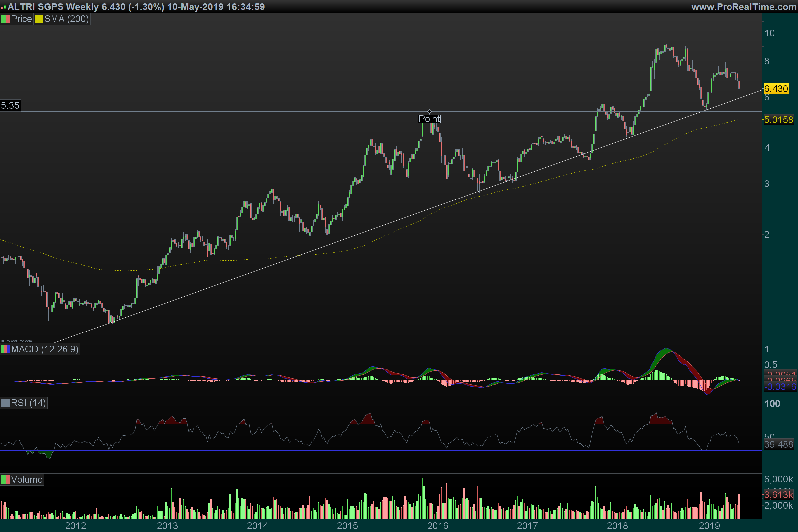Click the 39.488 RSI value tag
The height and width of the screenshot is (532, 798).
[779, 444]
